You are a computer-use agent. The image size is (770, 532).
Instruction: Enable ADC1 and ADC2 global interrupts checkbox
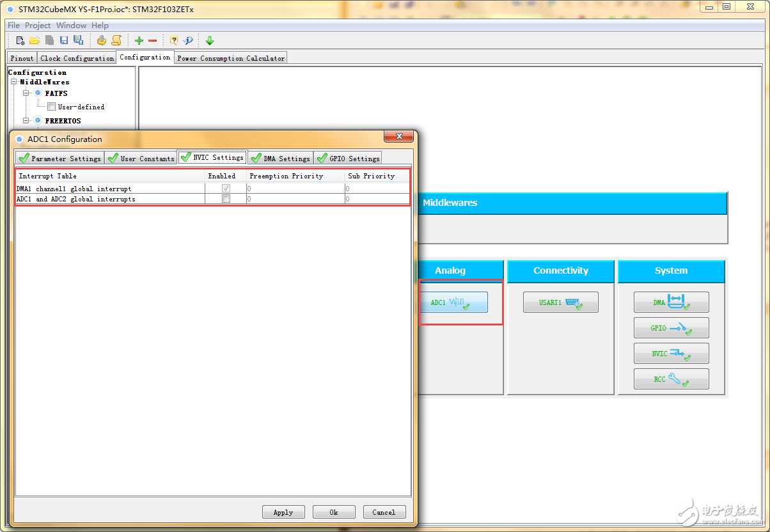tap(226, 199)
